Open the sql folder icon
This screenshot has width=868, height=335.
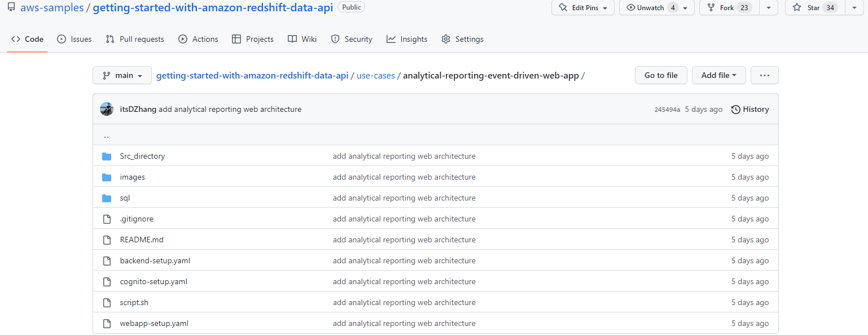pyautogui.click(x=107, y=198)
